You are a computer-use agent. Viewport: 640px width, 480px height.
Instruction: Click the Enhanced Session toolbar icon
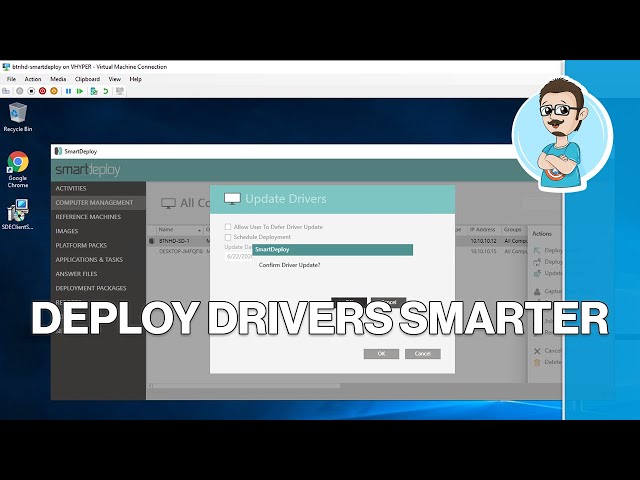click(120, 91)
